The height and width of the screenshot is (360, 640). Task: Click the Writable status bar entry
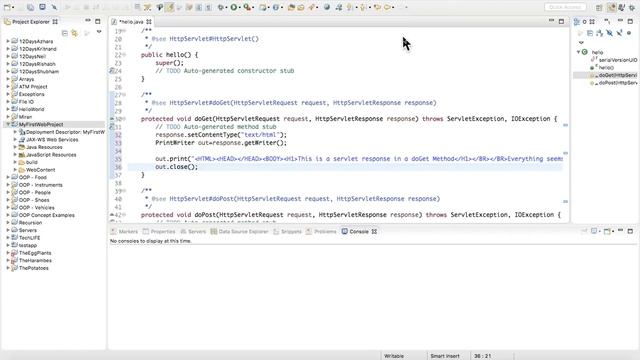394,356
